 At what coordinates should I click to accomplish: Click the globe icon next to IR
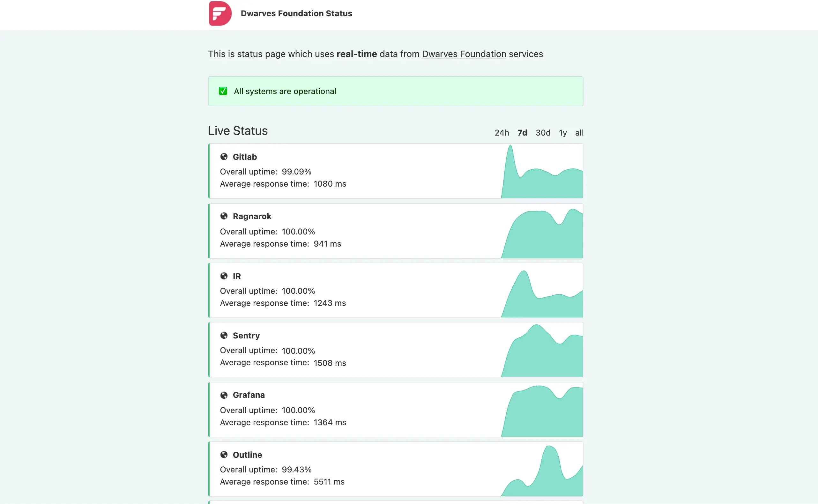(x=224, y=276)
